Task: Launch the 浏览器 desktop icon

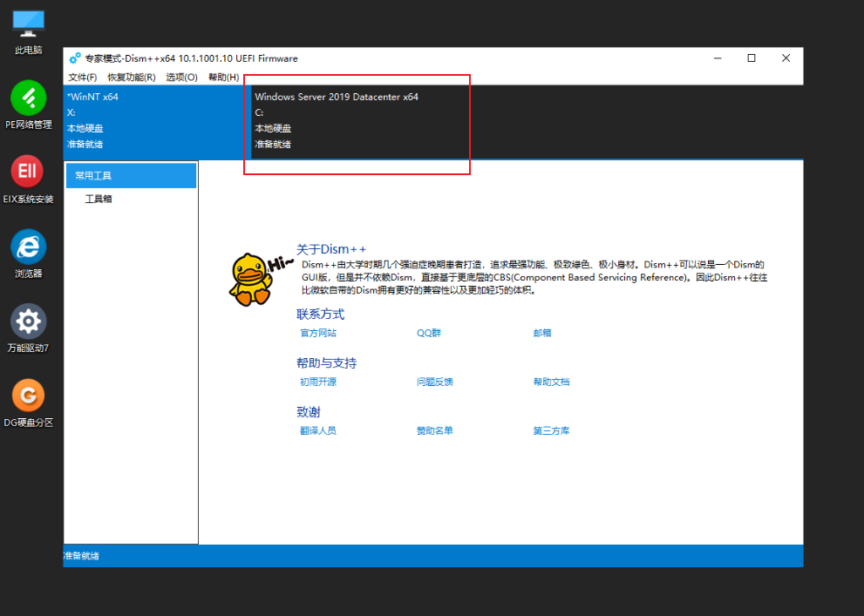Action: pos(28,254)
